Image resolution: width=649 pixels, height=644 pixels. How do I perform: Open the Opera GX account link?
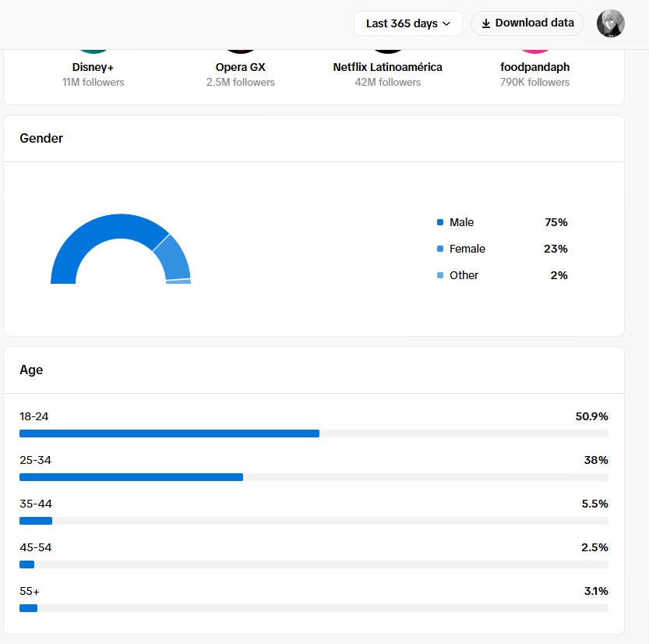(241, 67)
